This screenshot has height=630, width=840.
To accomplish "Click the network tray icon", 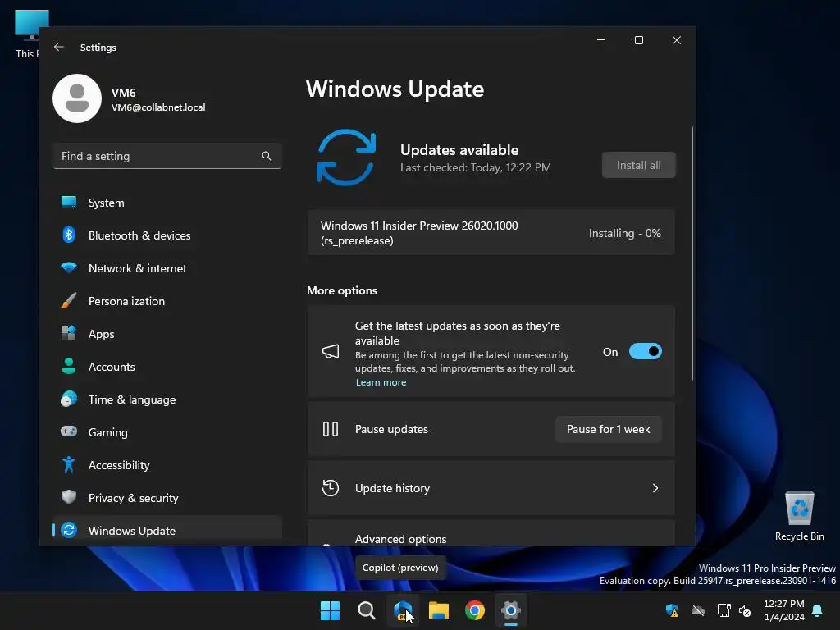I will 724,610.
